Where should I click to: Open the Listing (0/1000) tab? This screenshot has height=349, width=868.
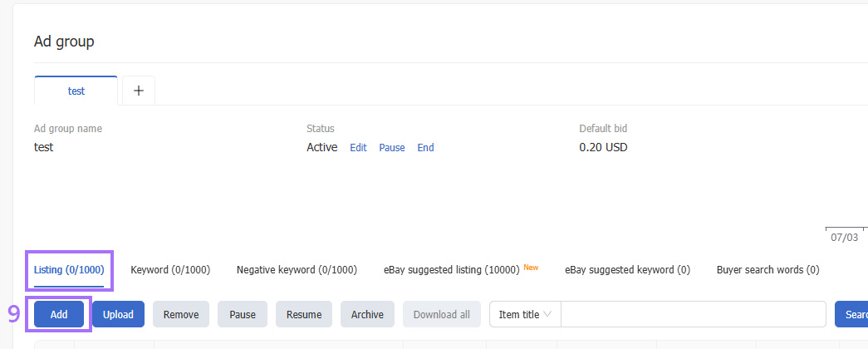(69, 270)
